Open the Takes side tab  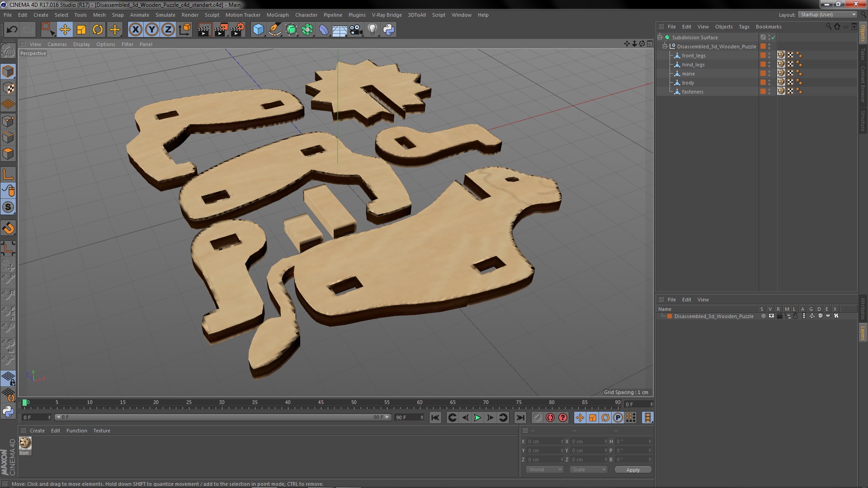coord(863,54)
